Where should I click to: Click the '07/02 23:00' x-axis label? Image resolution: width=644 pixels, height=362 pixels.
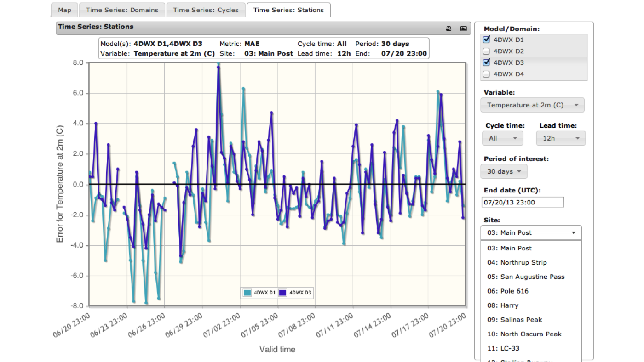coord(223,325)
